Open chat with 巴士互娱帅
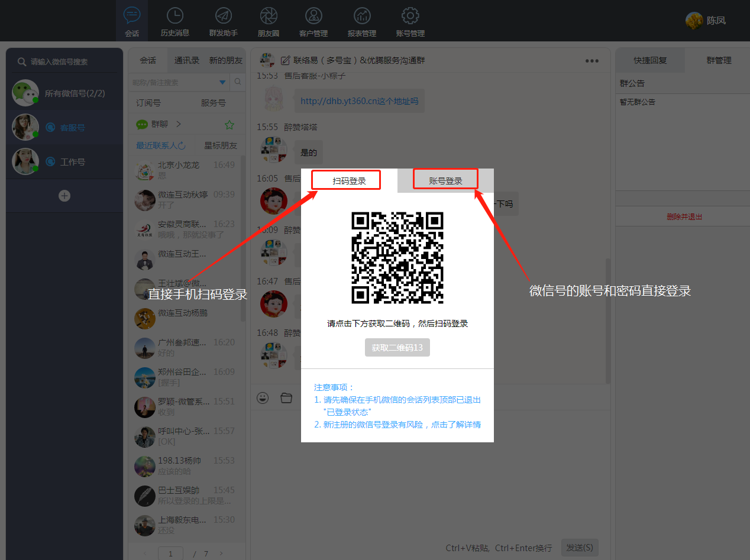The width and height of the screenshot is (750, 560). coord(185,495)
